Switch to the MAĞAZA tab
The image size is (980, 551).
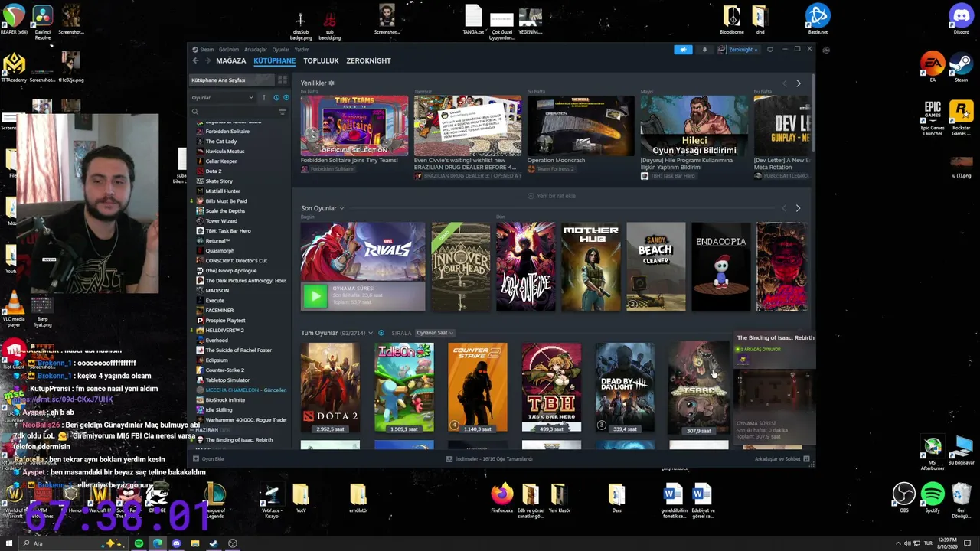pos(231,60)
